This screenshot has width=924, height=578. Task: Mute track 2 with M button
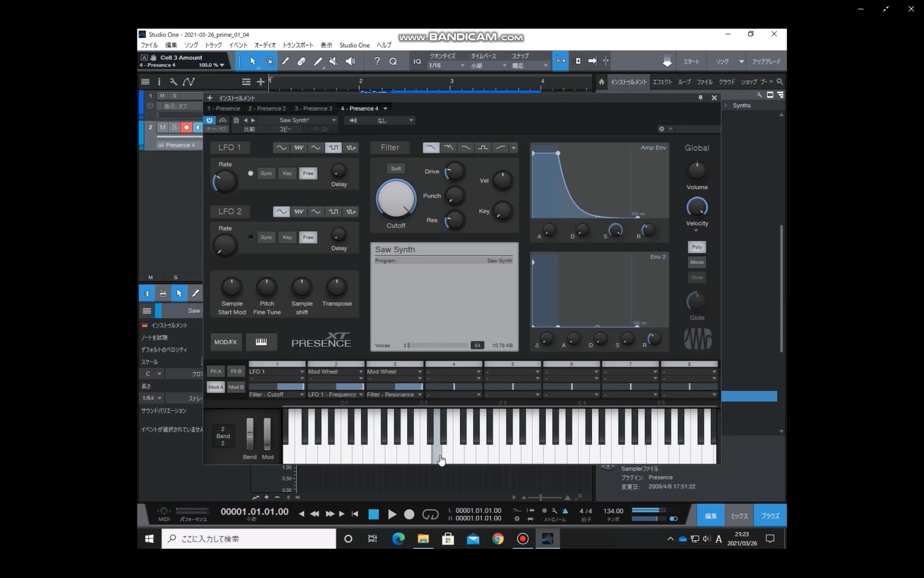[162, 127]
